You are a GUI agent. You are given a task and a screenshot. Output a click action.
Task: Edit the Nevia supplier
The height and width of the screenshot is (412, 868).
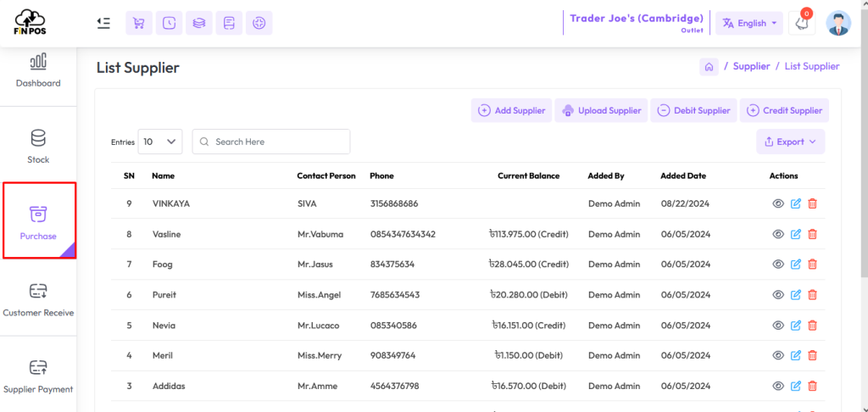click(795, 326)
